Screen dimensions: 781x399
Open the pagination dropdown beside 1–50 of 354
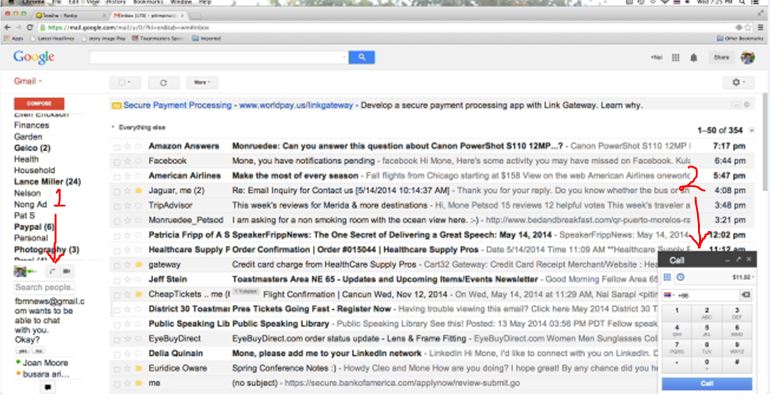point(752,131)
